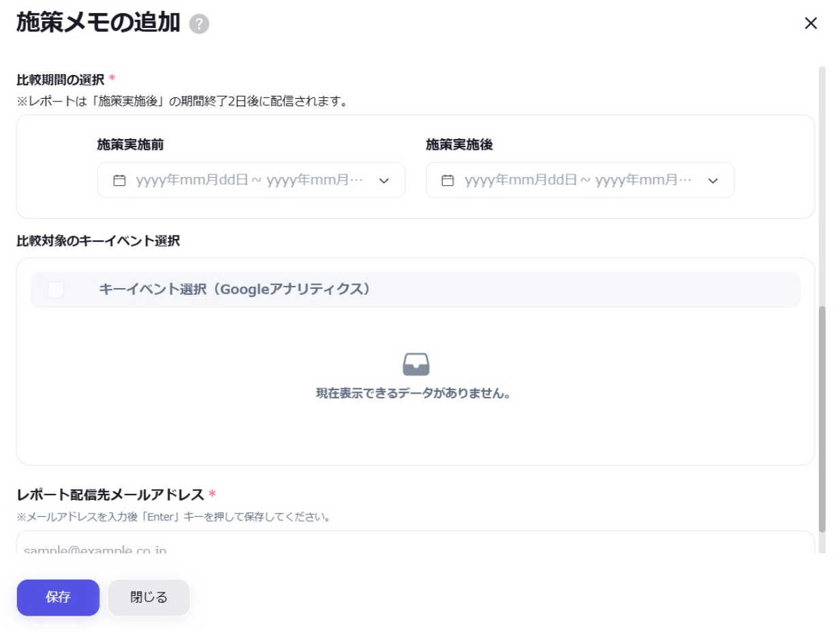Click the 現在表示できるデータがありません message
840x632 pixels.
click(x=414, y=394)
